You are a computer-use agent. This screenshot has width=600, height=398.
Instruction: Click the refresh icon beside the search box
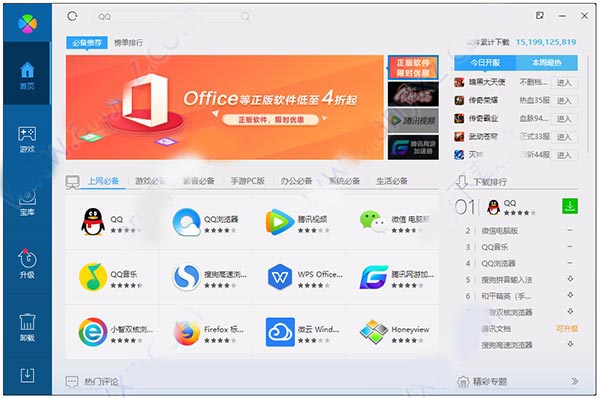[72, 16]
